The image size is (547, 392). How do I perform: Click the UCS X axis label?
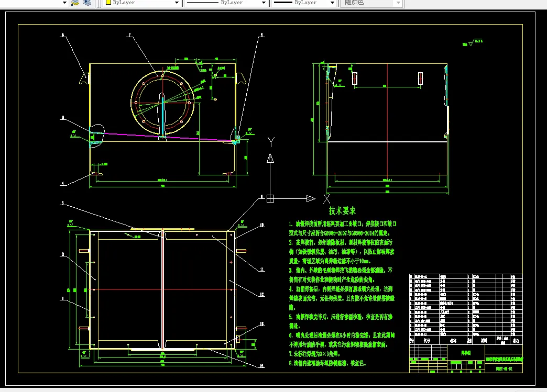[x=326, y=199]
